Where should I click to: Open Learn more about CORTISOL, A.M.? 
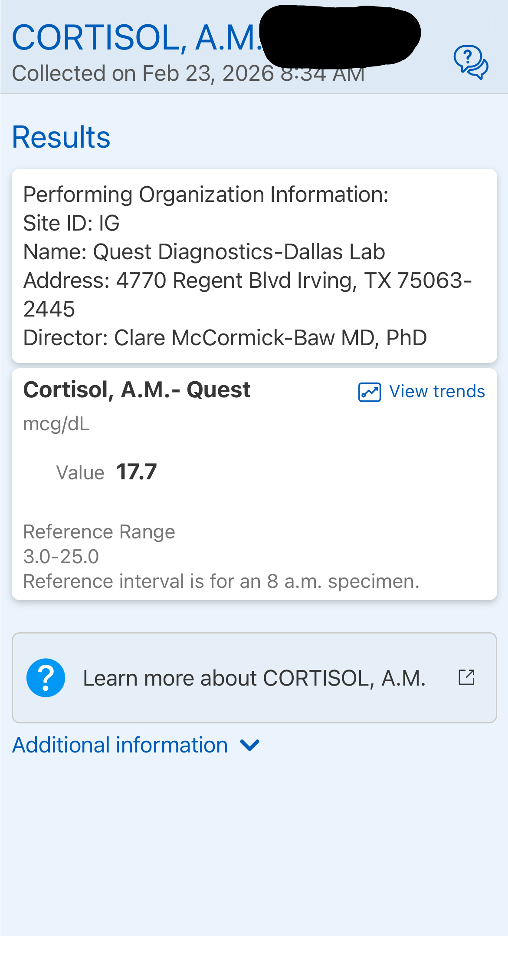254,678
